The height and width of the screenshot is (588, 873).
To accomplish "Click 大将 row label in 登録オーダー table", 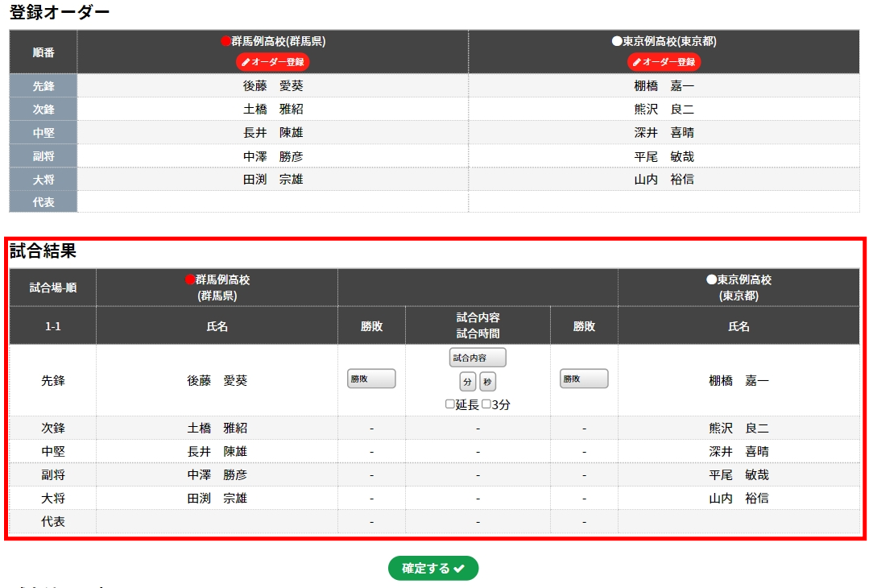I will point(43,180).
